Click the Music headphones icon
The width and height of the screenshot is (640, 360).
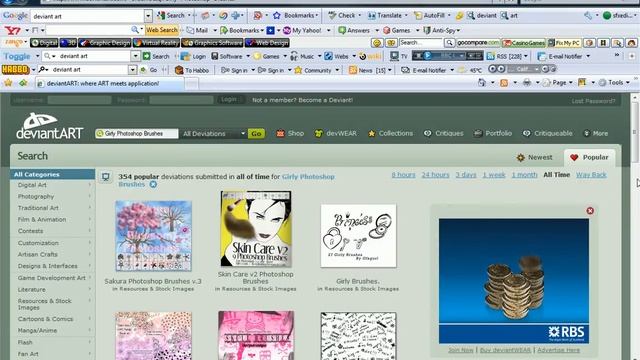coord(294,56)
